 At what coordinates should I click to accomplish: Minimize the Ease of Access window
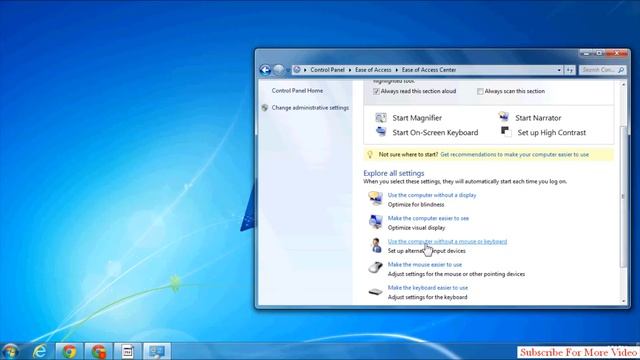coord(586,53)
